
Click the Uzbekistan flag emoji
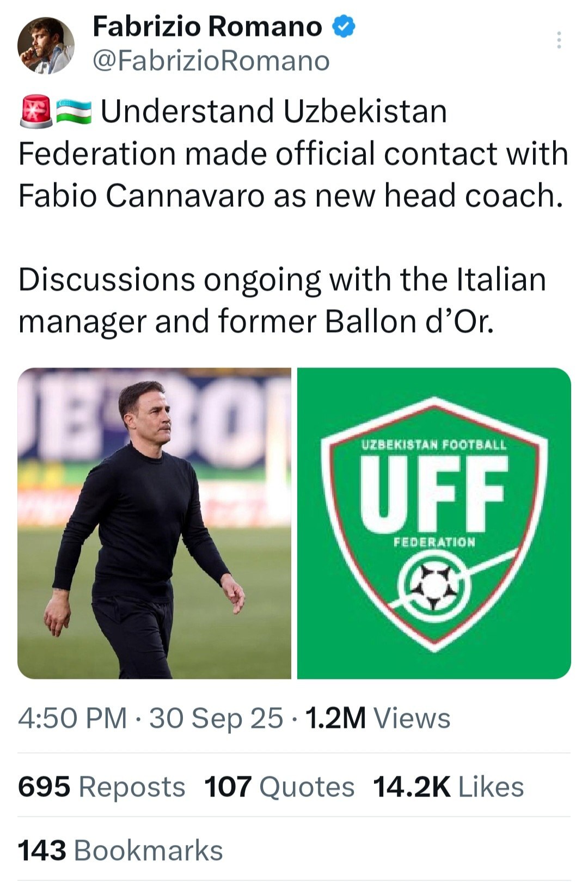(x=74, y=111)
